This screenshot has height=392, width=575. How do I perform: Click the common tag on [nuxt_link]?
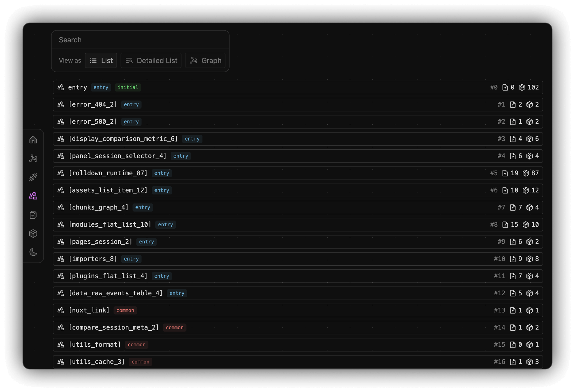point(125,310)
